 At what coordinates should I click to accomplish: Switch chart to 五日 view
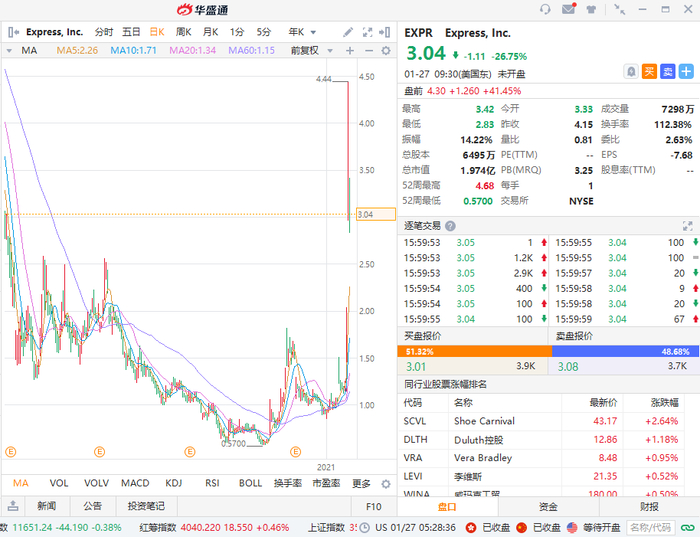[131, 32]
